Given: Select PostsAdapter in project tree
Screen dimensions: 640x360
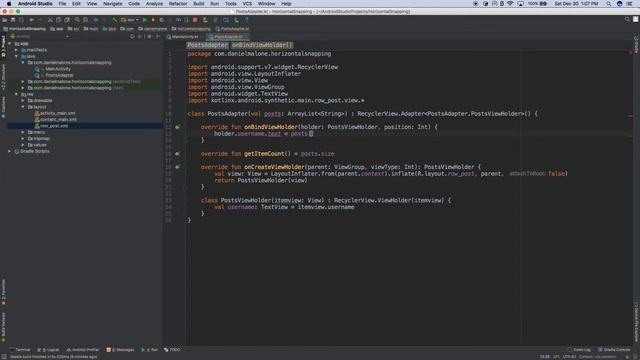Looking at the screenshot, I should [x=59, y=75].
